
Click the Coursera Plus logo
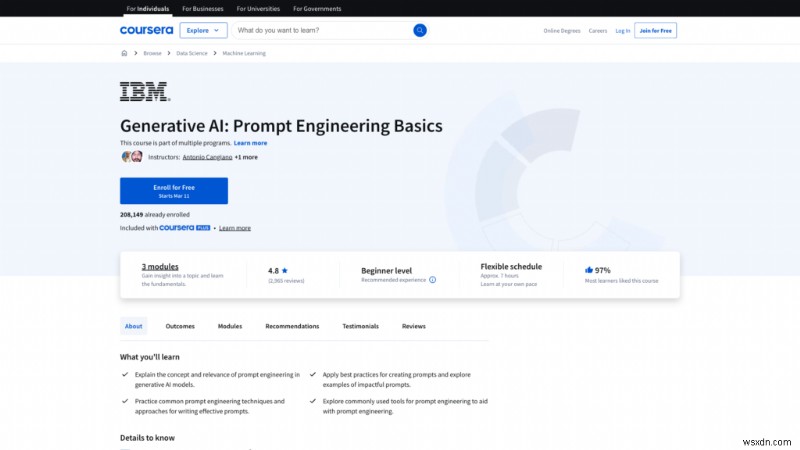(185, 228)
